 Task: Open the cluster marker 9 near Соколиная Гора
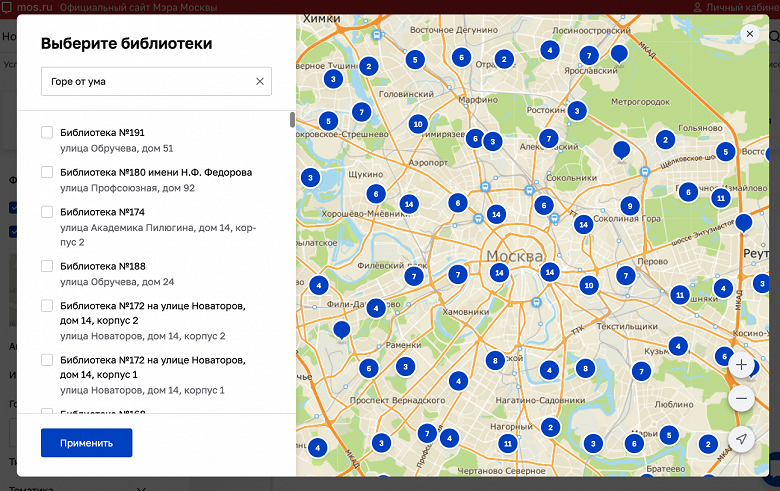[630, 206]
